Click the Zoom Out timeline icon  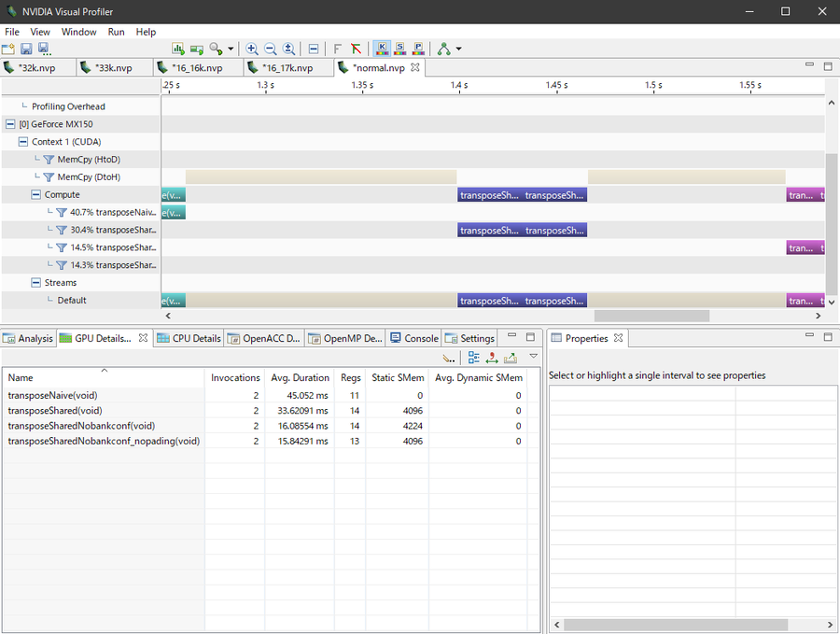(x=271, y=49)
